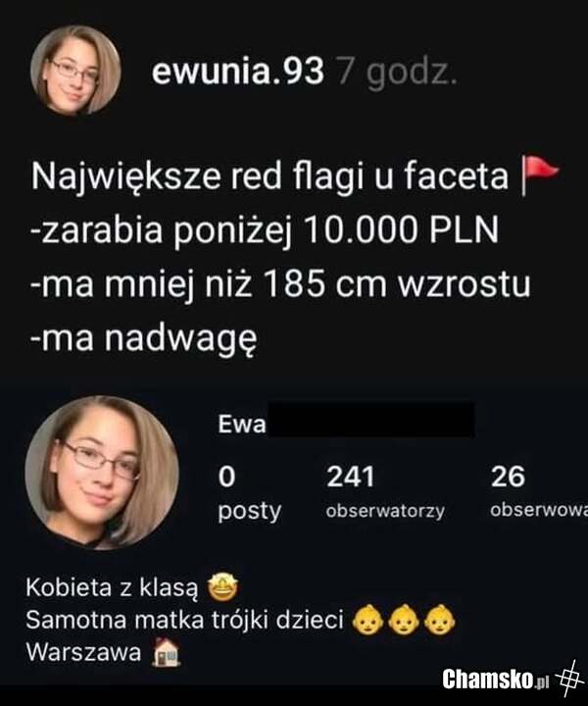The image size is (588, 706).
Task: Open the 0 posty counter
Action: click(x=249, y=493)
